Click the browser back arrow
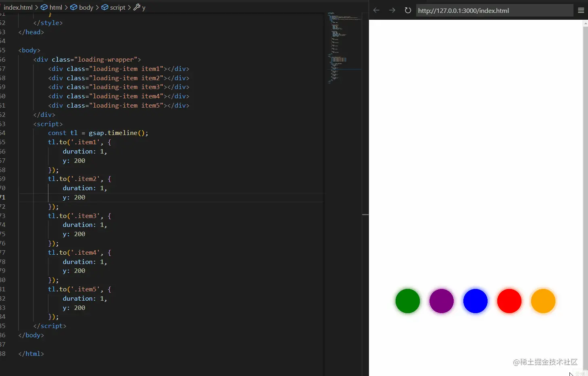Screen dimensions: 588x376 (x=376, y=10)
